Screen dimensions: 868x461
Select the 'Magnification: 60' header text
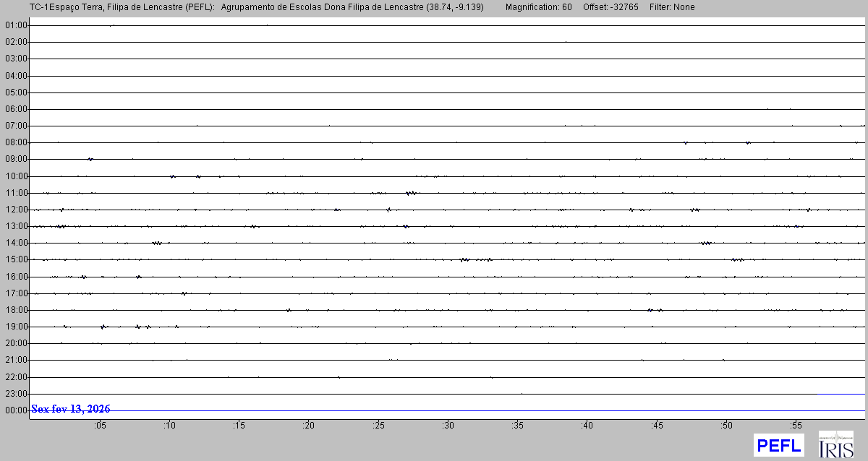538,7
